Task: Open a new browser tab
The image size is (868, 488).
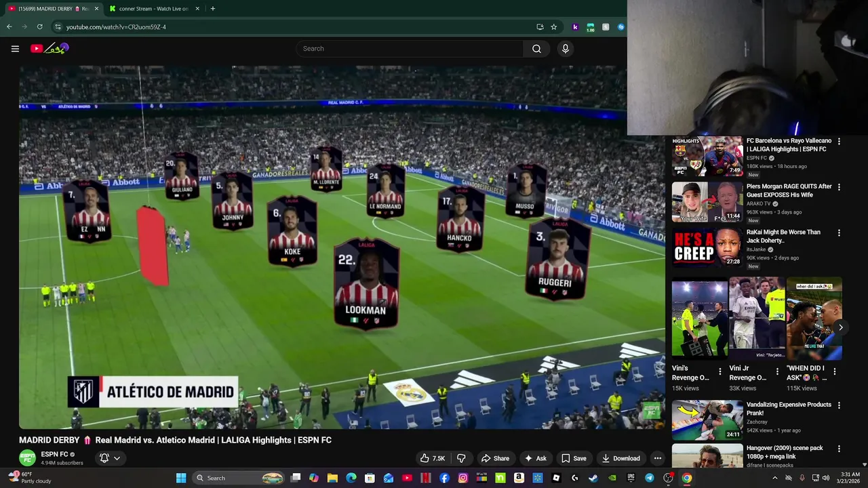Action: pyautogui.click(x=212, y=8)
